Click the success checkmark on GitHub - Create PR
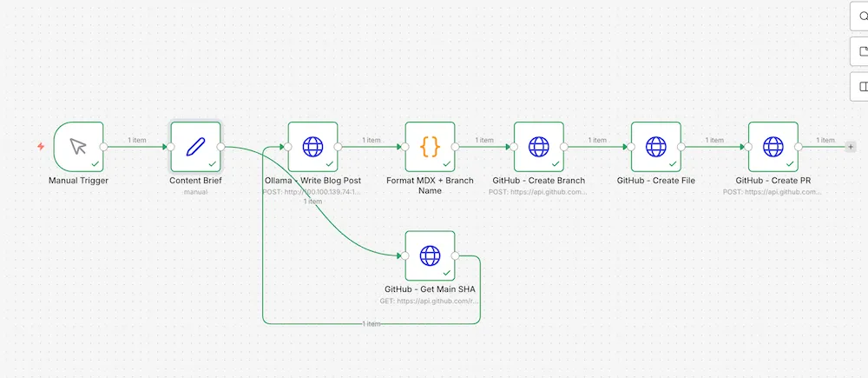 point(790,164)
